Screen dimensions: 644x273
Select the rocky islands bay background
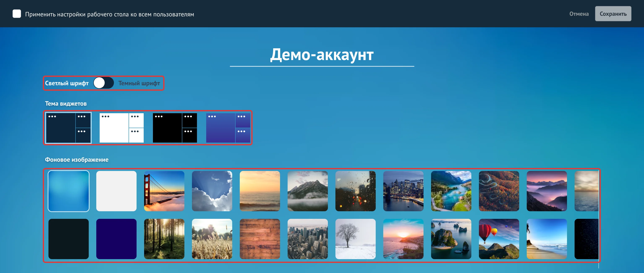(x=451, y=239)
